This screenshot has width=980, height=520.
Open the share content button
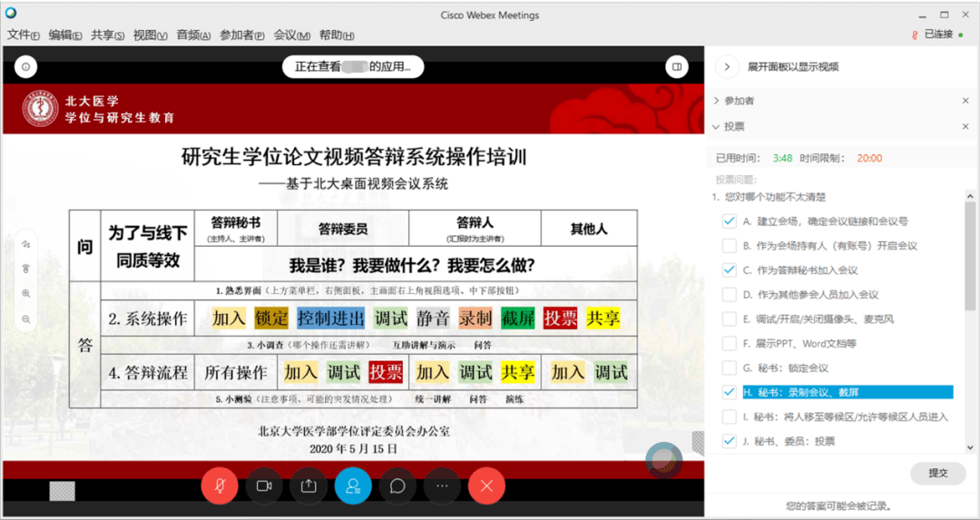(309, 486)
